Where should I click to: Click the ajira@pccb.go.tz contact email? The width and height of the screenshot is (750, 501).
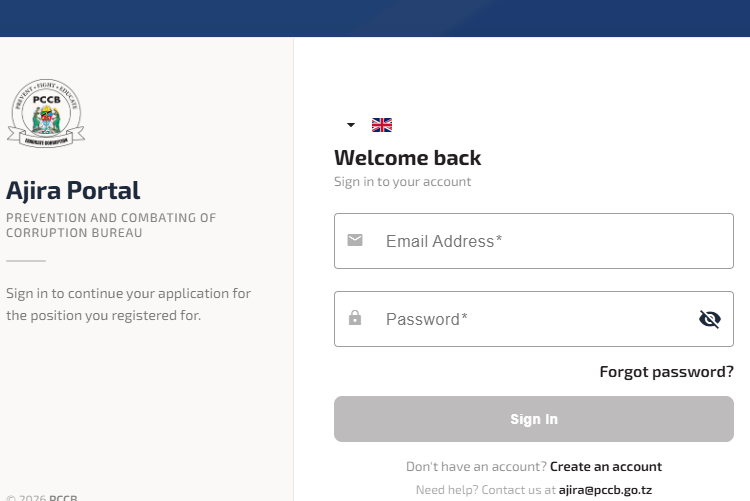pos(605,490)
